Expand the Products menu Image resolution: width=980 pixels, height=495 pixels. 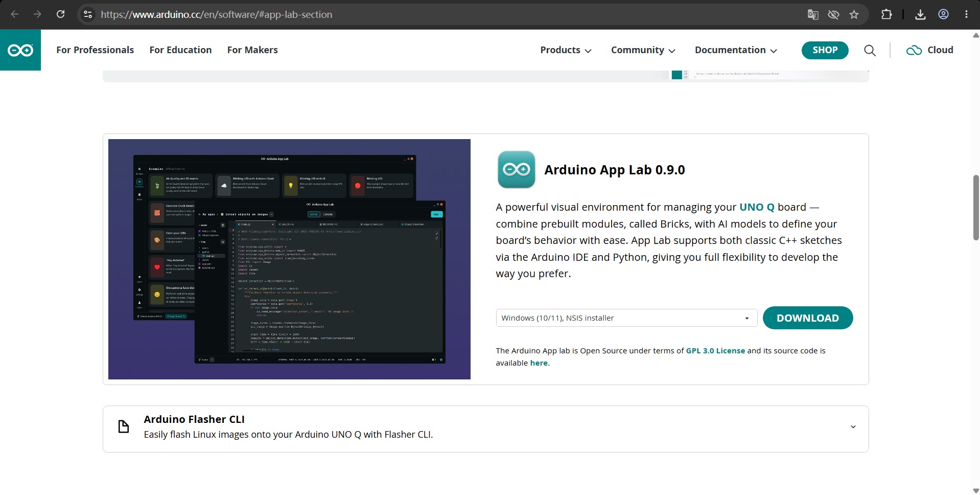(566, 50)
